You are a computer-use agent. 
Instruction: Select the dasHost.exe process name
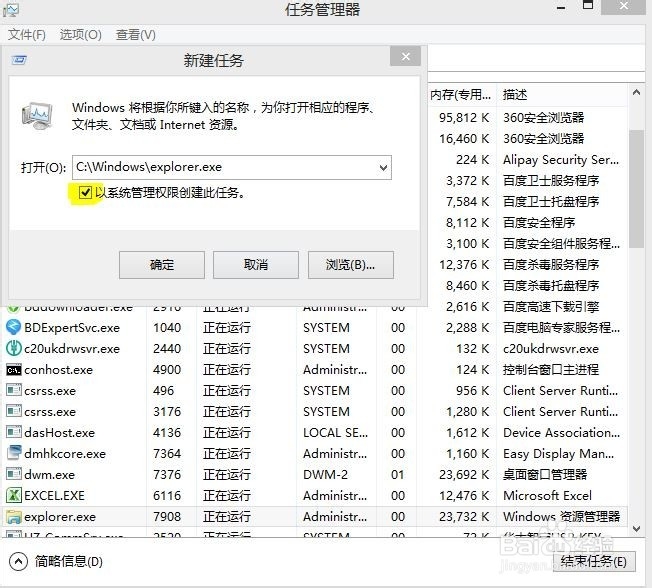(59, 432)
